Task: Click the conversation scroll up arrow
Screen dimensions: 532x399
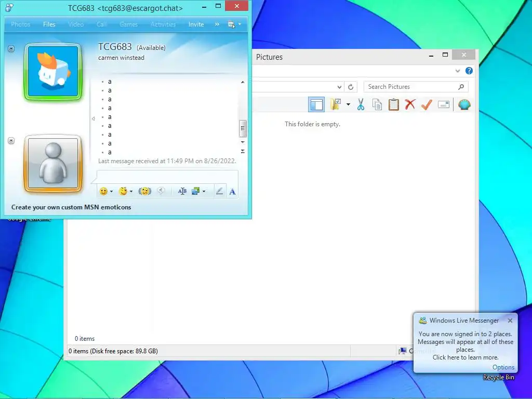Action: 243,82
